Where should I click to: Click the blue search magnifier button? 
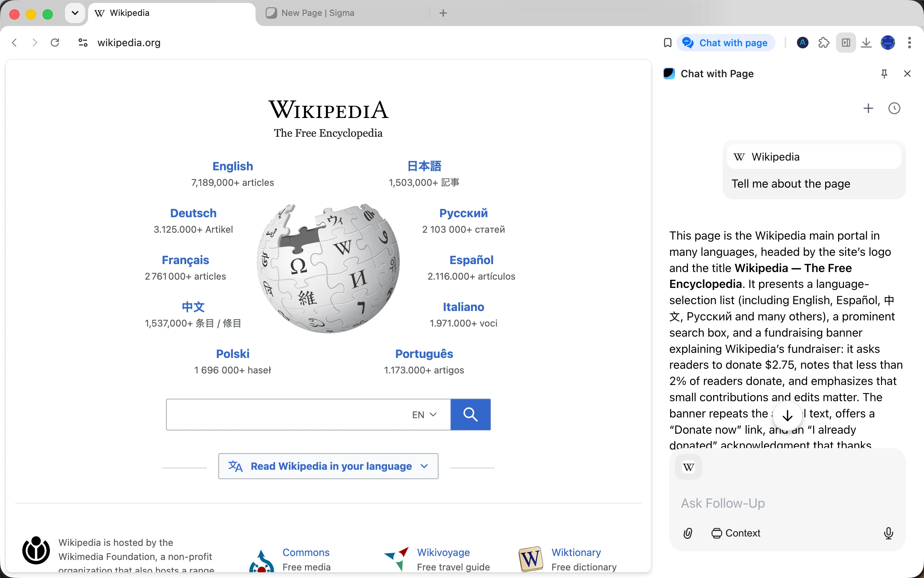(x=470, y=415)
